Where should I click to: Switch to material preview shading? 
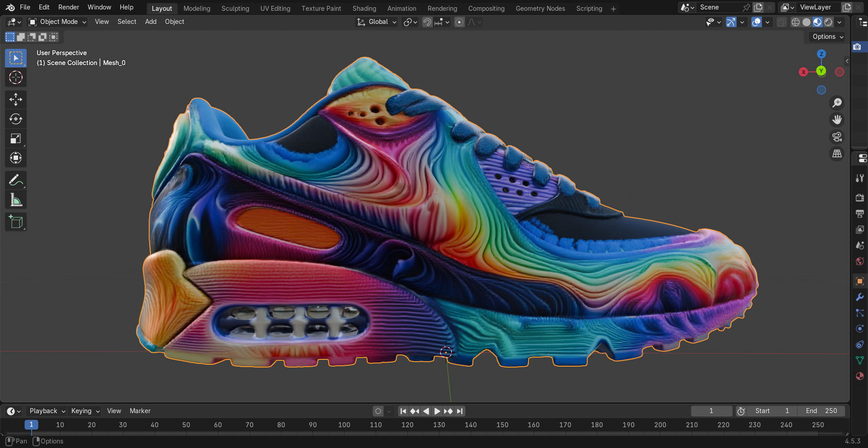click(x=817, y=22)
